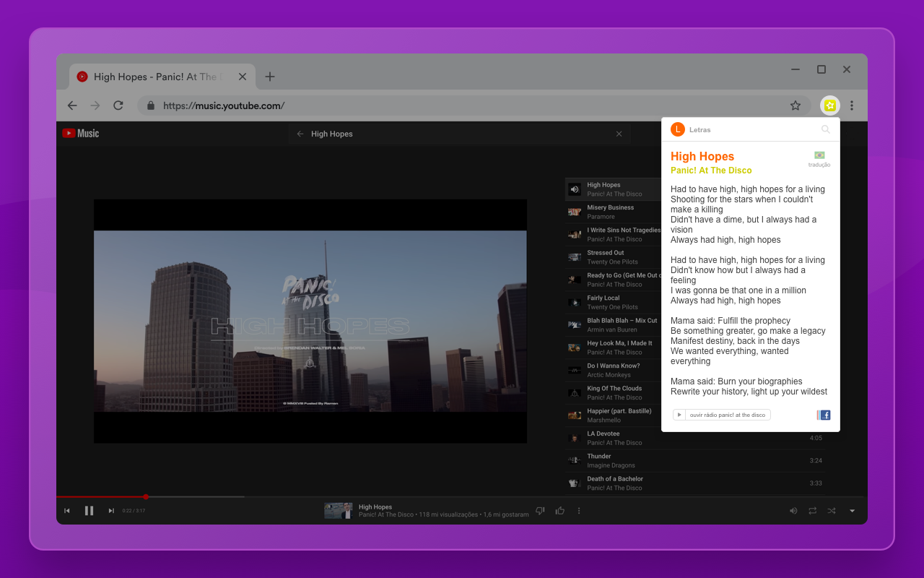
Task: Click the now-playing High Hopes queue row
Action: (613, 189)
